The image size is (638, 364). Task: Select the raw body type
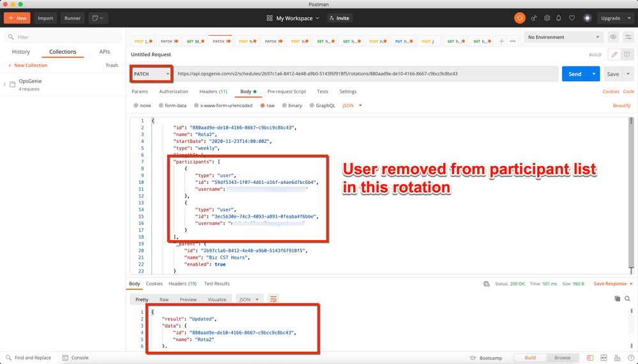tap(262, 105)
